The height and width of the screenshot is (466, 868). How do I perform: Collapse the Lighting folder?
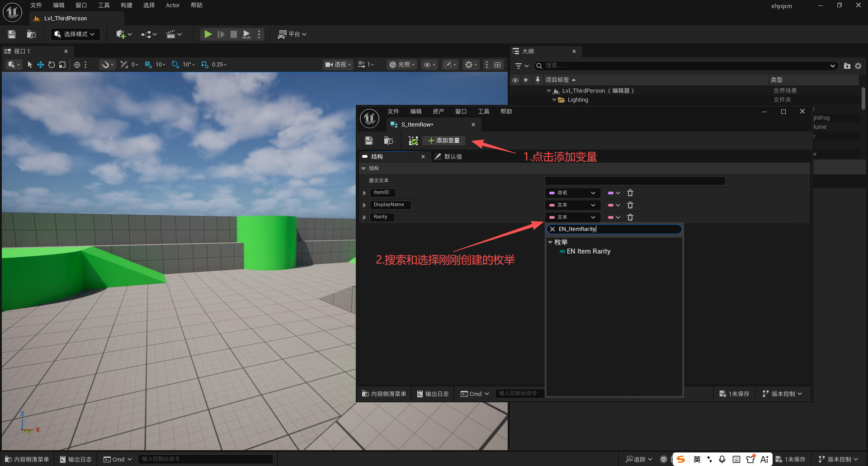click(x=554, y=100)
